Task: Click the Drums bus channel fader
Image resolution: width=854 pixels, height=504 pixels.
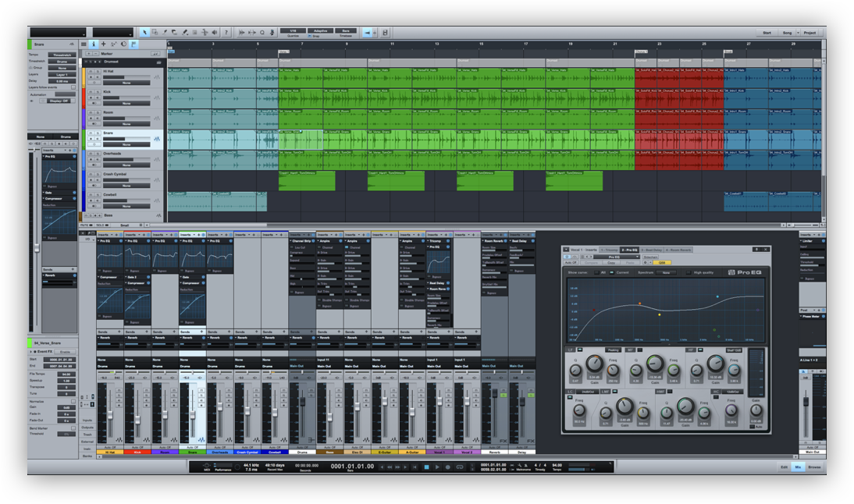Action: [x=302, y=400]
